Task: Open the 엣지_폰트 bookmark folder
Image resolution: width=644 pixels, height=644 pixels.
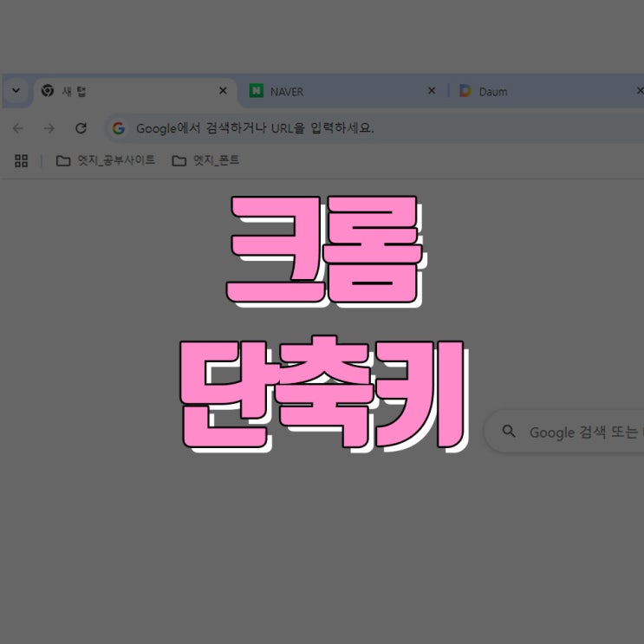Action: [x=205, y=160]
